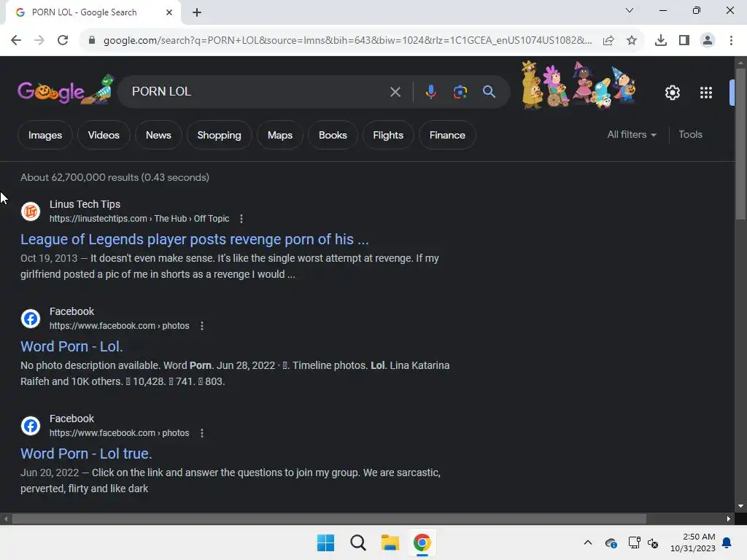The image size is (747, 560).
Task: Click the Halloween doodle characters
Action: 578,85
